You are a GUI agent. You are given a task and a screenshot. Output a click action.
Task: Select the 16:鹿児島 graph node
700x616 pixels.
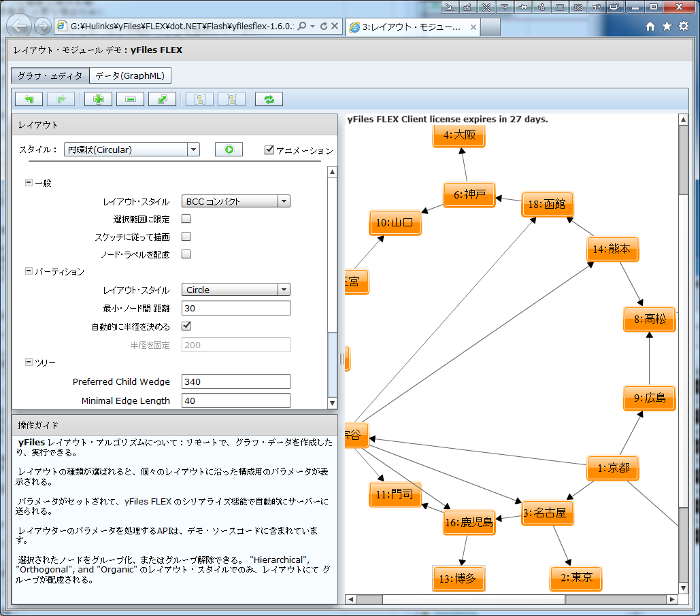click(469, 522)
